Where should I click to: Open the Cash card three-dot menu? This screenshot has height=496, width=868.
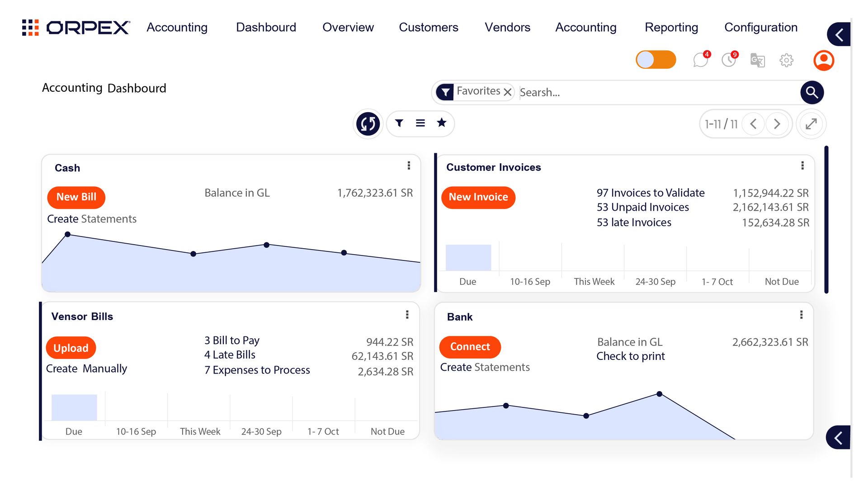click(409, 166)
